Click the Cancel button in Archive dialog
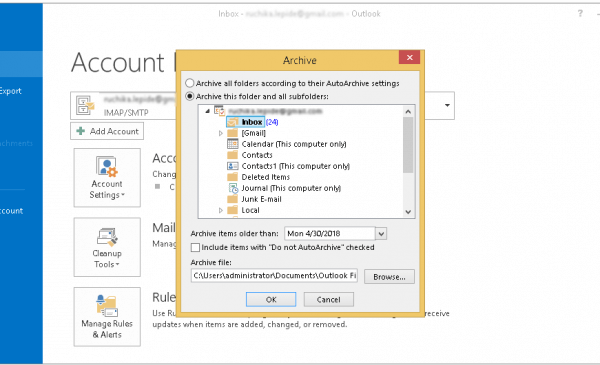Viewport: 600px width, 365px height. 329,300
